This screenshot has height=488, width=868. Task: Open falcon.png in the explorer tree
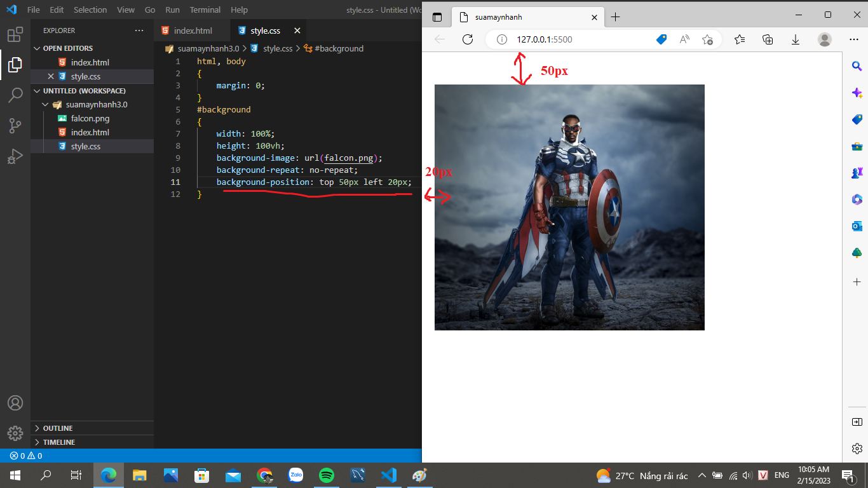[90, 119]
